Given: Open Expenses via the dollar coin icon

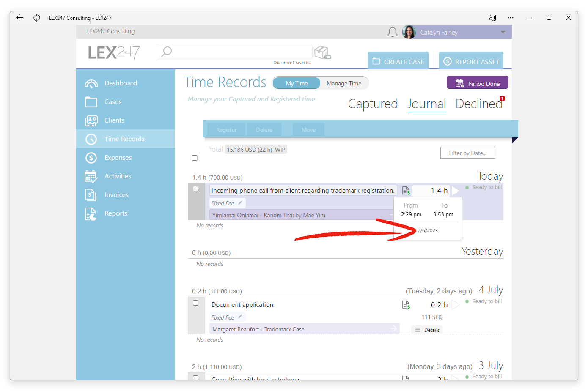Looking at the screenshot, I should (x=91, y=158).
